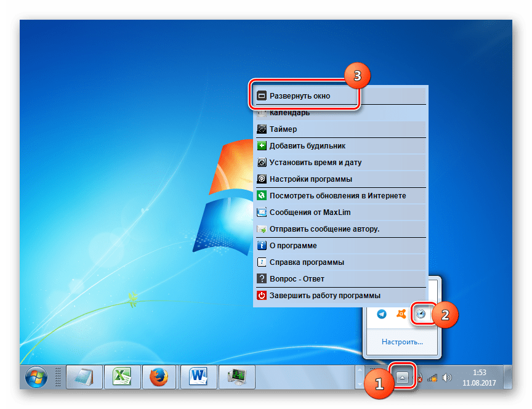Open the "Таймер" menu entry
The width and height of the screenshot is (532, 409).
pyautogui.click(x=341, y=129)
